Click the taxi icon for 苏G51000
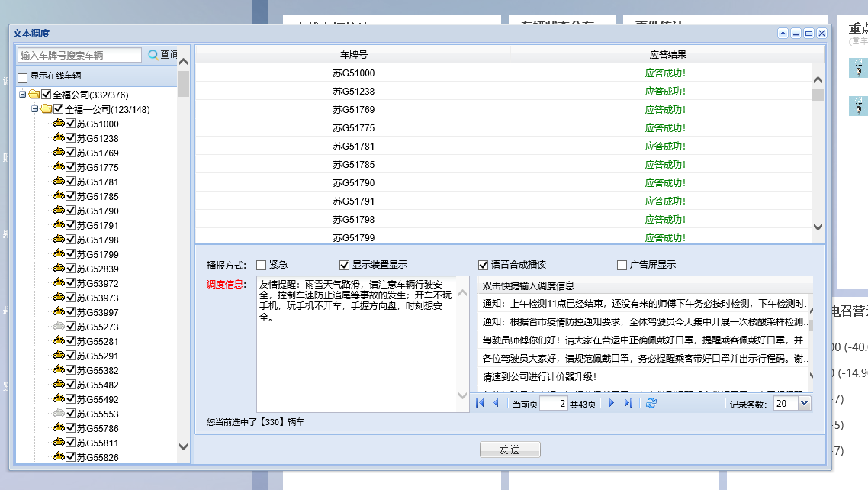 [x=58, y=124]
